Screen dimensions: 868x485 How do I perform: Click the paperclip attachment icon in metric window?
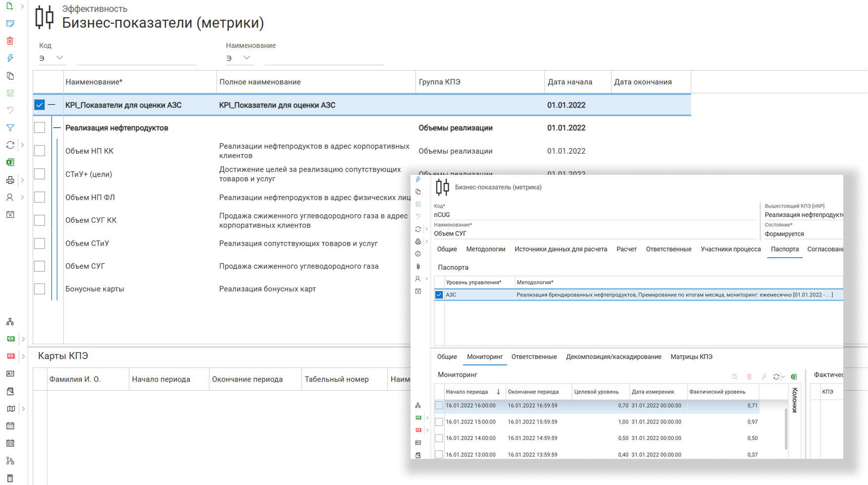click(x=418, y=266)
